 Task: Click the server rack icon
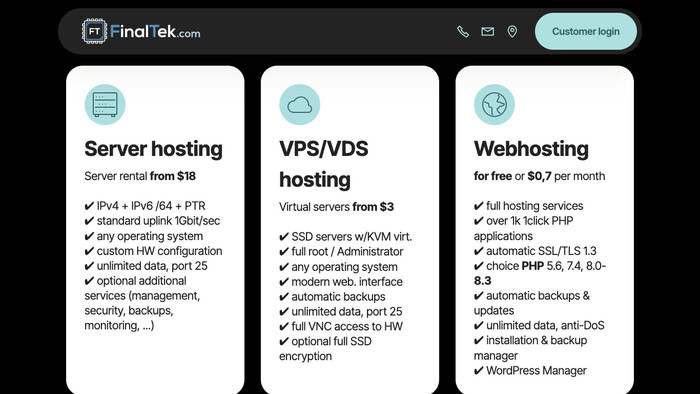[105, 104]
